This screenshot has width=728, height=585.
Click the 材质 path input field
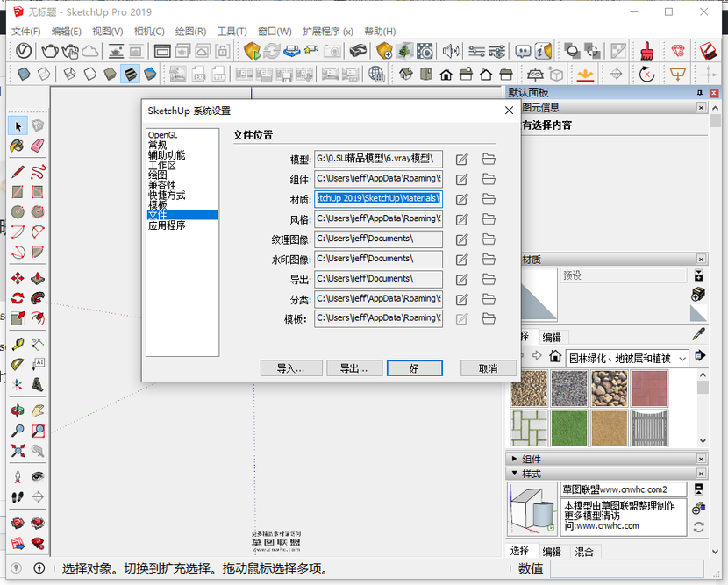pos(378,199)
